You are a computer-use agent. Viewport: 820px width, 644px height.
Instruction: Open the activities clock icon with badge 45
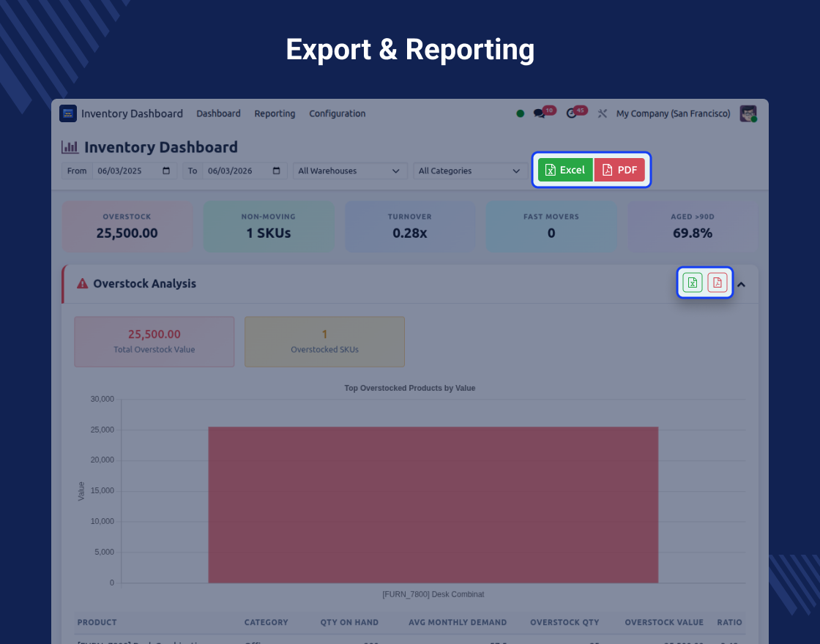pos(572,113)
